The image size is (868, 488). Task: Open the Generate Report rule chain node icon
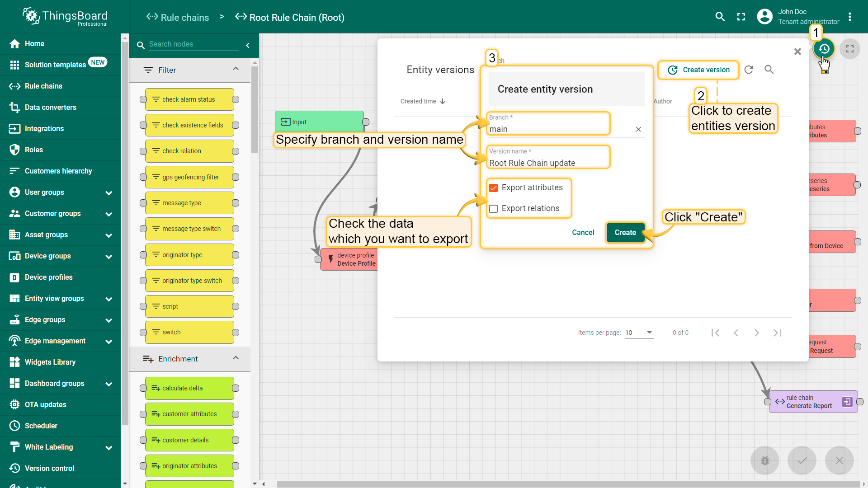coord(847,402)
